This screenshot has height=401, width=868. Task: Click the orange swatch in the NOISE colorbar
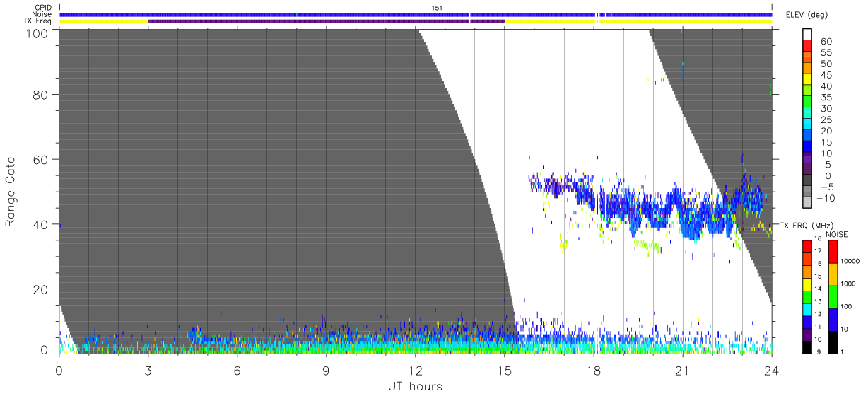pos(833,274)
